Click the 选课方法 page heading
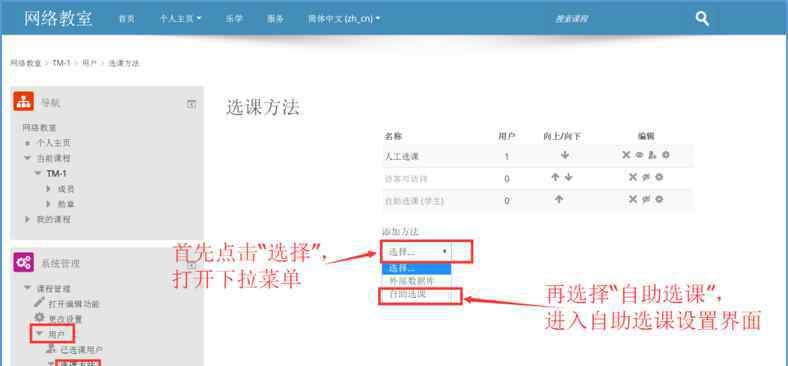The image size is (788, 366). (263, 107)
